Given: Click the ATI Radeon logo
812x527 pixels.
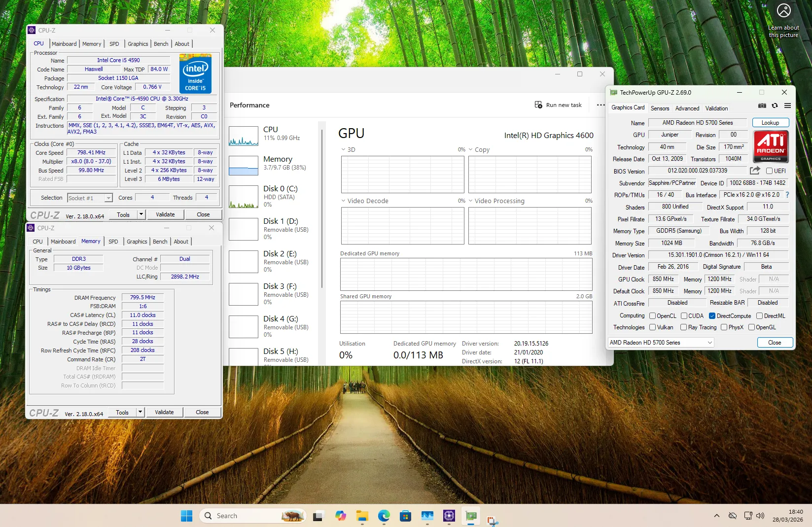Looking at the screenshot, I should [x=771, y=146].
